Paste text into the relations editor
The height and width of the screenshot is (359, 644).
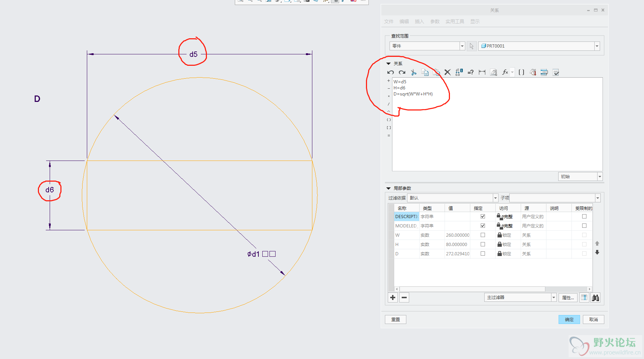pos(436,72)
